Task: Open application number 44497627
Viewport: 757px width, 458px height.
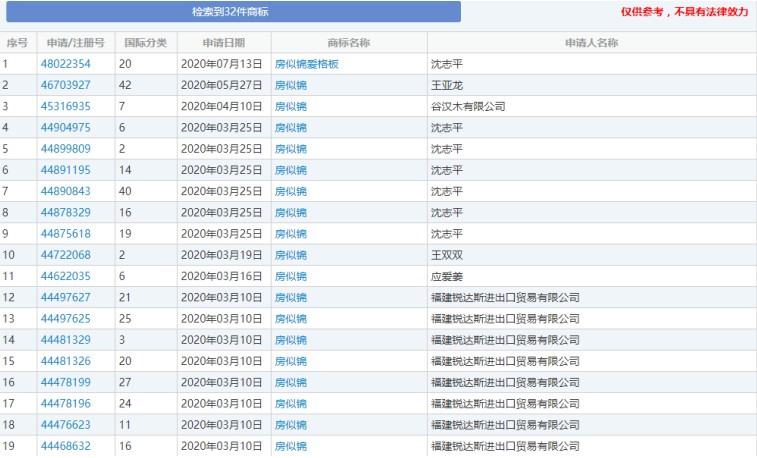Action: pyautogui.click(x=65, y=297)
